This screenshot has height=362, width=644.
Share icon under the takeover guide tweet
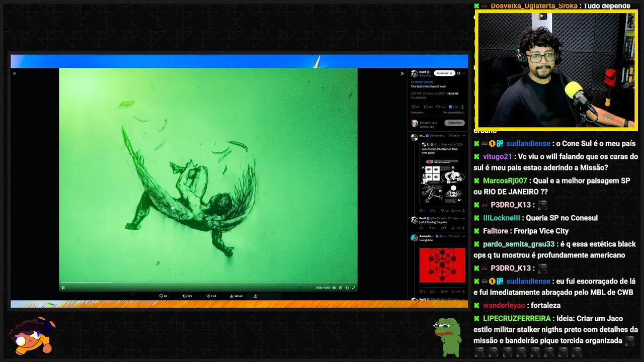pos(463,211)
